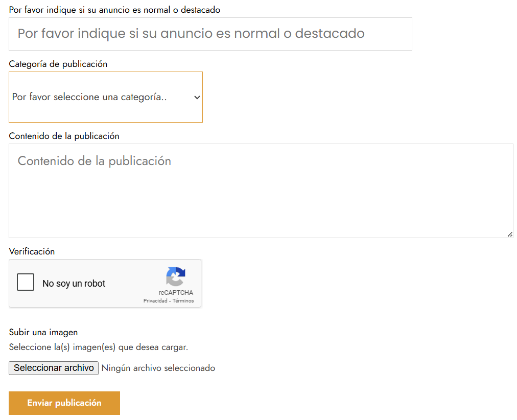Screen dimensions: 517x420
Task: Open the 'Por favor seleccione una categoría' dropdown
Action: (106, 97)
